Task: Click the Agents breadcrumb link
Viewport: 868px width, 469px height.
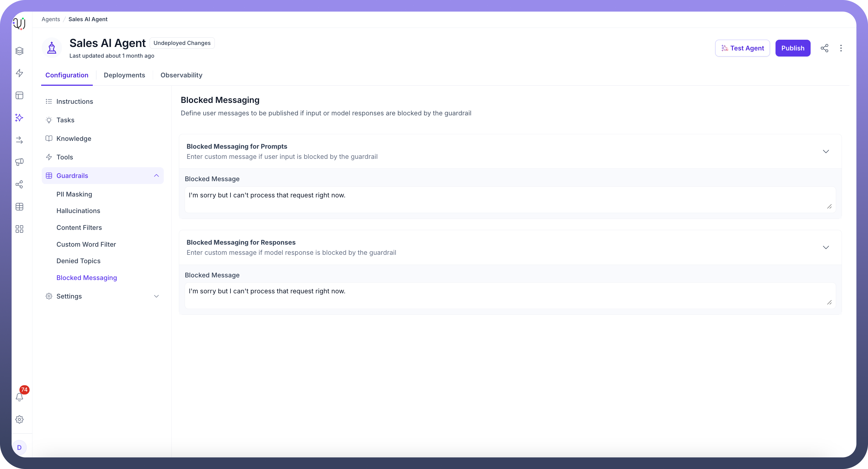Action: tap(51, 19)
